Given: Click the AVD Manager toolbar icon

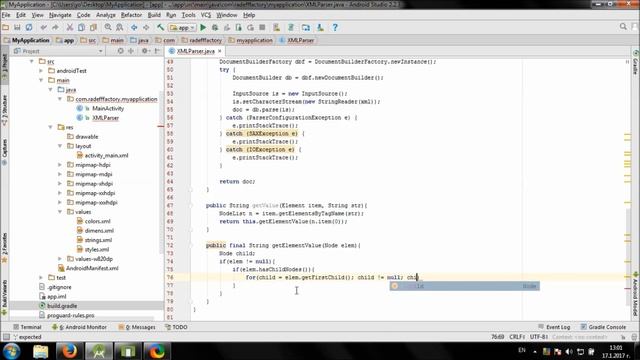Looking at the screenshot, I should [277, 27].
